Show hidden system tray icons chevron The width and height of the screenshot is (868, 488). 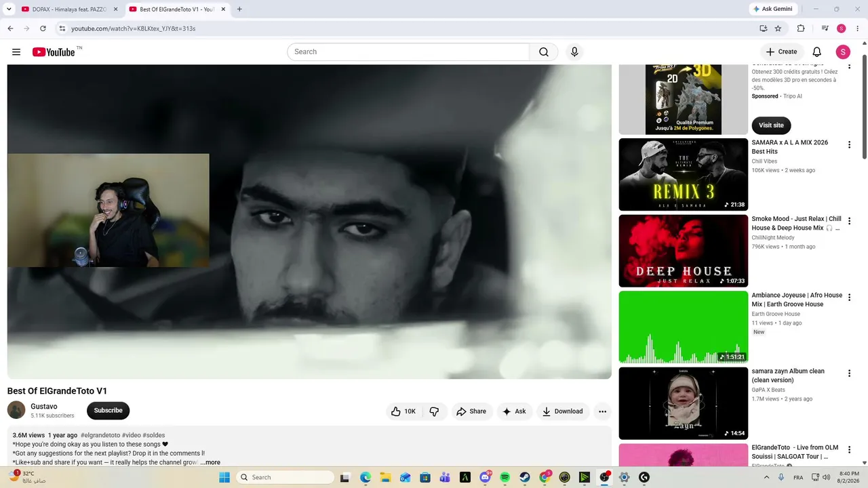767,478
